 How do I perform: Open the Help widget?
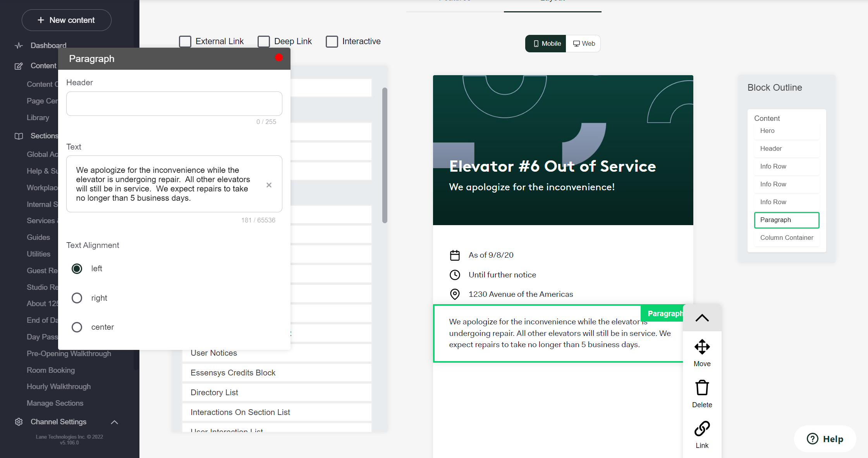[x=825, y=439]
